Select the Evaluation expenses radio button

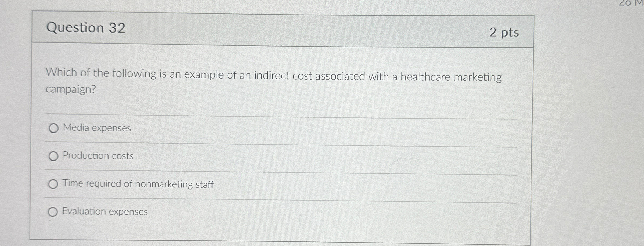53,212
